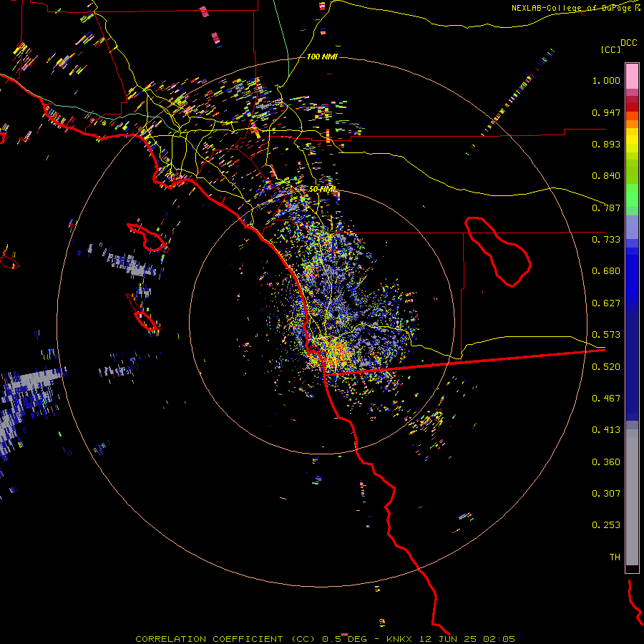Click the 1.000 scale value
Screen dimensions: 644x644
tap(606, 80)
